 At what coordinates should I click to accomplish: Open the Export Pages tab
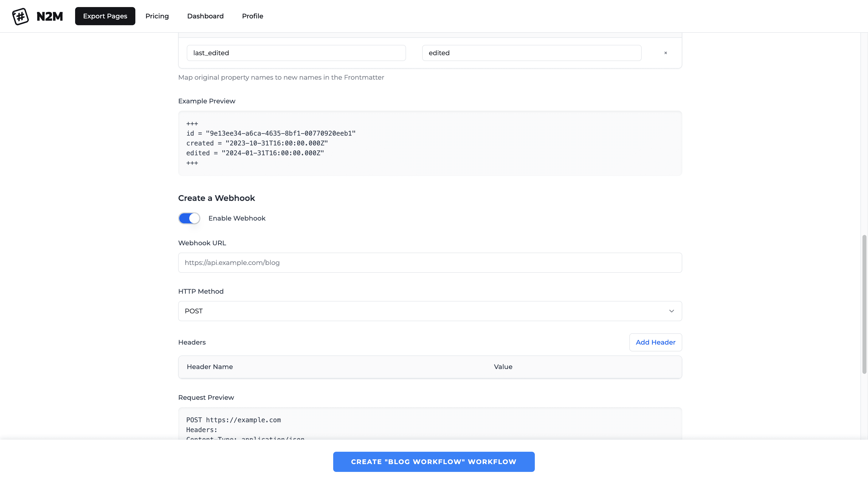(x=105, y=16)
